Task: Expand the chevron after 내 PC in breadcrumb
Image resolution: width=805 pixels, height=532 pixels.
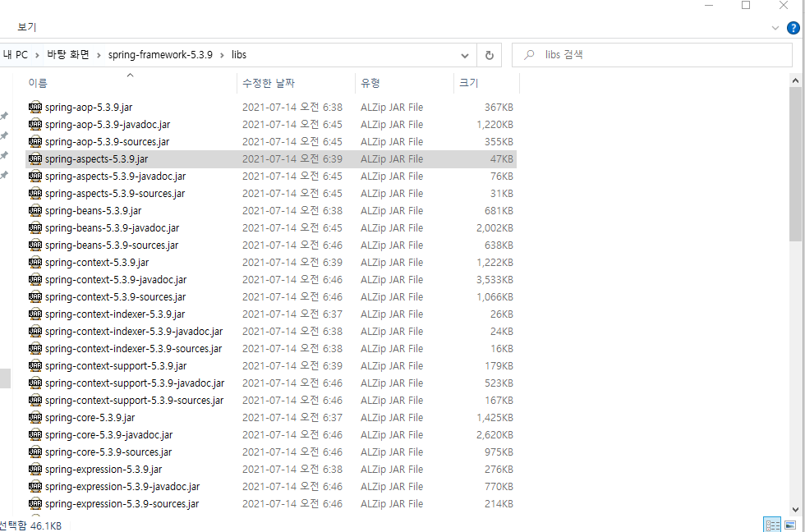Action: coord(37,55)
